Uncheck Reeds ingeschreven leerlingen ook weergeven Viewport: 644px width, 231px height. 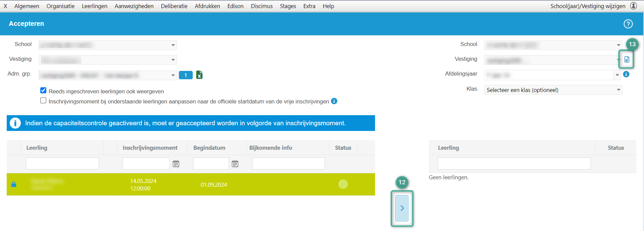(43, 90)
